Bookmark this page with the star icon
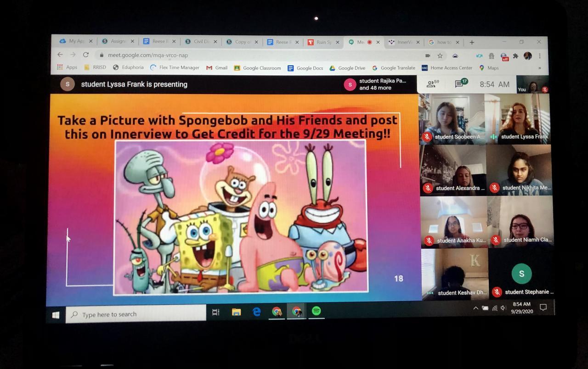Viewport: 588px width, 369px height. [x=440, y=56]
